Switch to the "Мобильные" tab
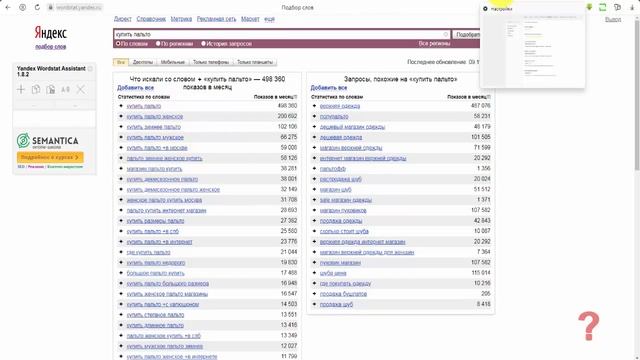The width and height of the screenshot is (640, 360). click(x=173, y=62)
